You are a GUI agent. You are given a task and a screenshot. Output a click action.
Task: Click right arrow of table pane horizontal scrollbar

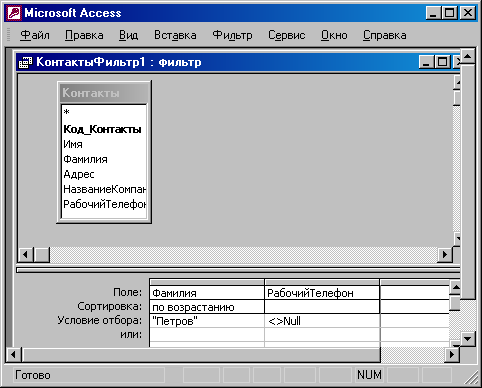pyautogui.click(x=445, y=255)
